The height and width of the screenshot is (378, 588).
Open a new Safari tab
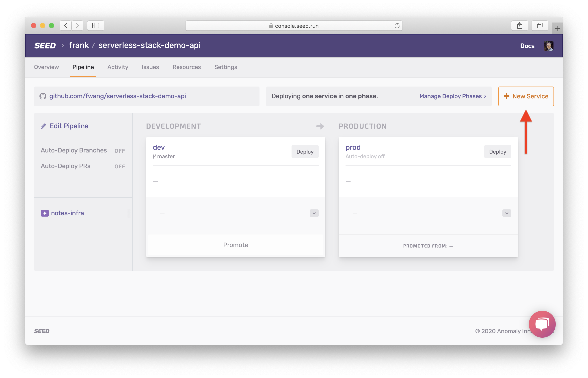(557, 29)
